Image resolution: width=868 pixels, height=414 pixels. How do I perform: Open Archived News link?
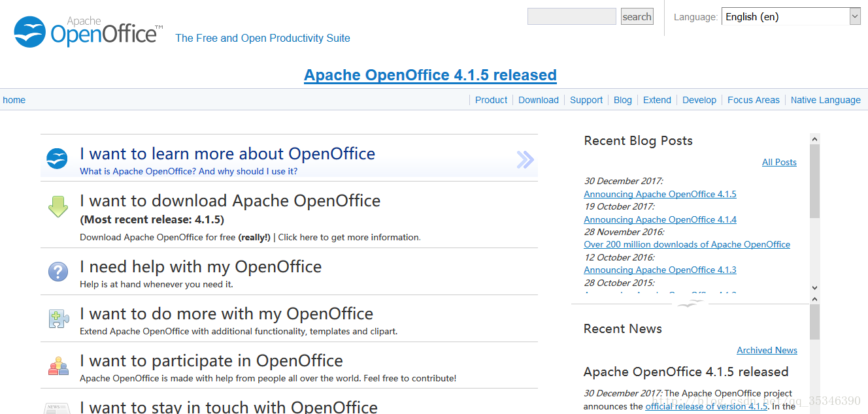767,350
